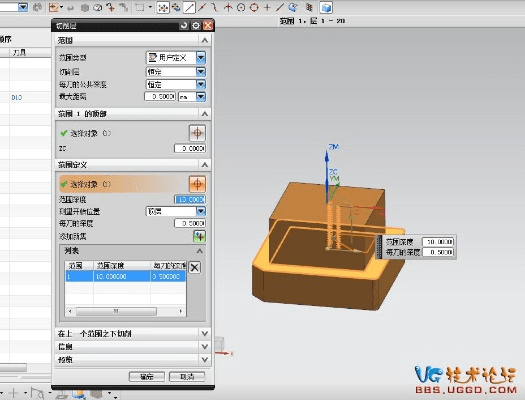Click the toolbar icon right of Point on Face
This screenshot has width=525, height=400.
click(309, 8)
